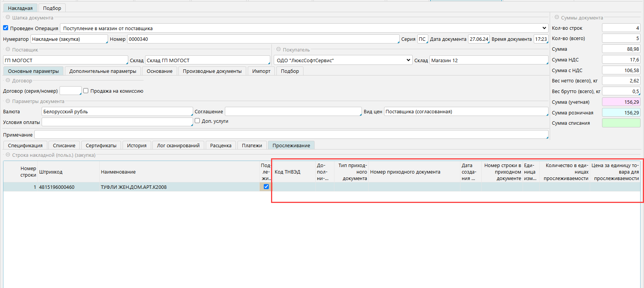This screenshot has width=644, height=288.
Task: Collapse the Суммы документа panel
Action: coord(557,18)
